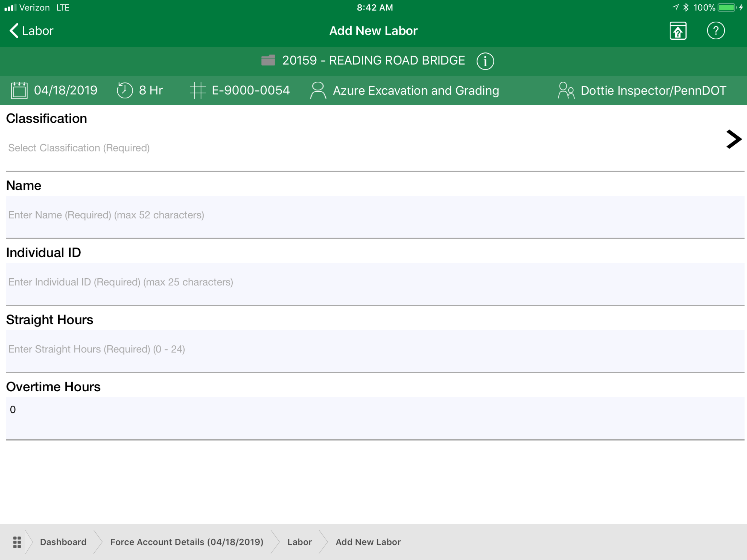The width and height of the screenshot is (747, 560).
Task: Tap the hash icon beside E-9000-0054
Action: pyautogui.click(x=198, y=90)
